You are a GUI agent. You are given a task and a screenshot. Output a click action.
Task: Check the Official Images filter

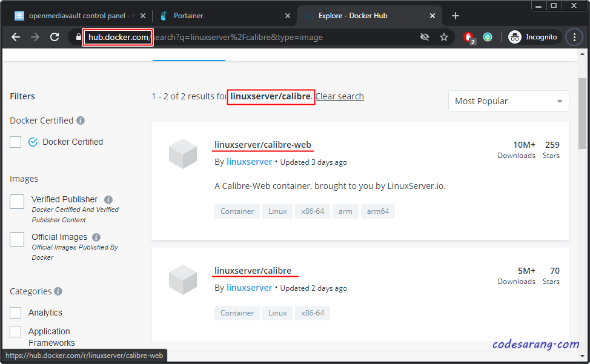(x=17, y=239)
